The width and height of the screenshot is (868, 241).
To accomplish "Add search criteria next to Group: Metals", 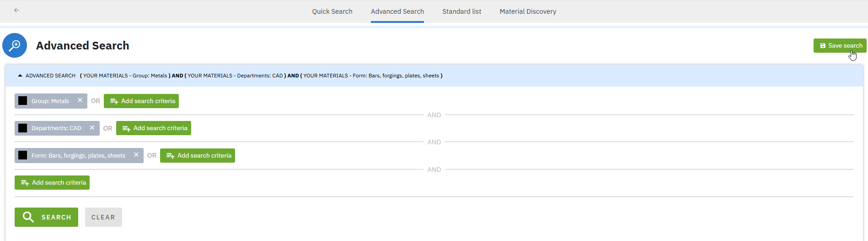I will [141, 101].
